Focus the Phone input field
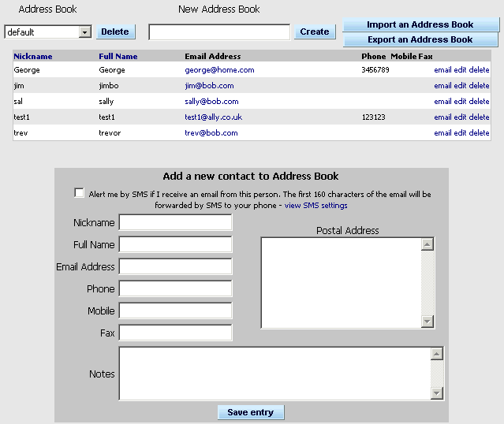 coord(176,288)
